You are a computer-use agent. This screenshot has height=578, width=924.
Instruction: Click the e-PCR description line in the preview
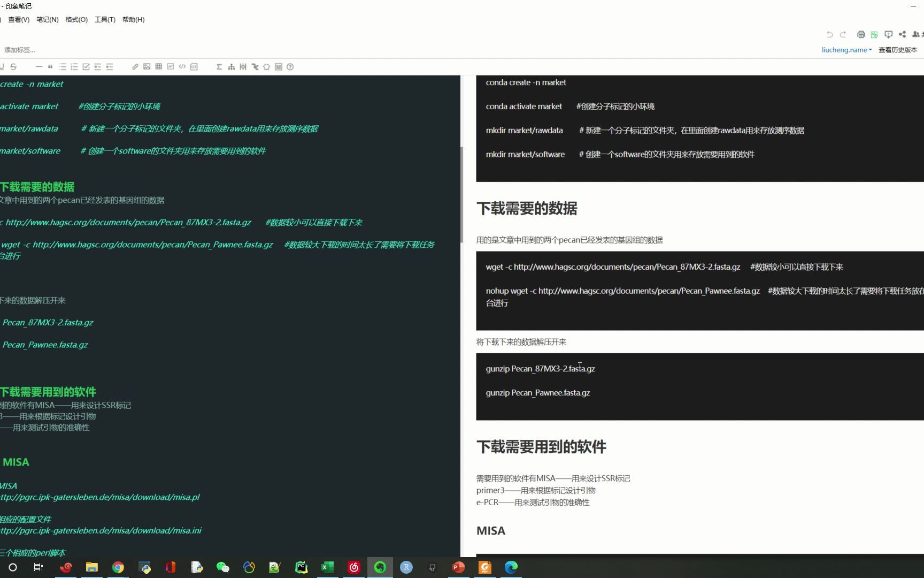[x=533, y=502]
